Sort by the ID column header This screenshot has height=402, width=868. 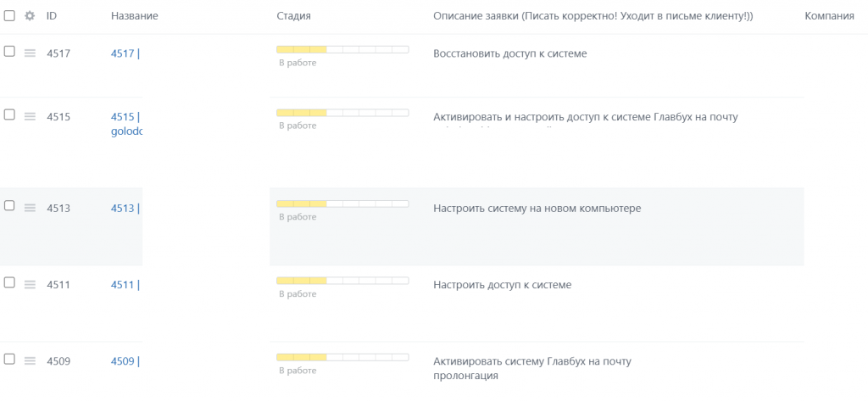tap(52, 16)
